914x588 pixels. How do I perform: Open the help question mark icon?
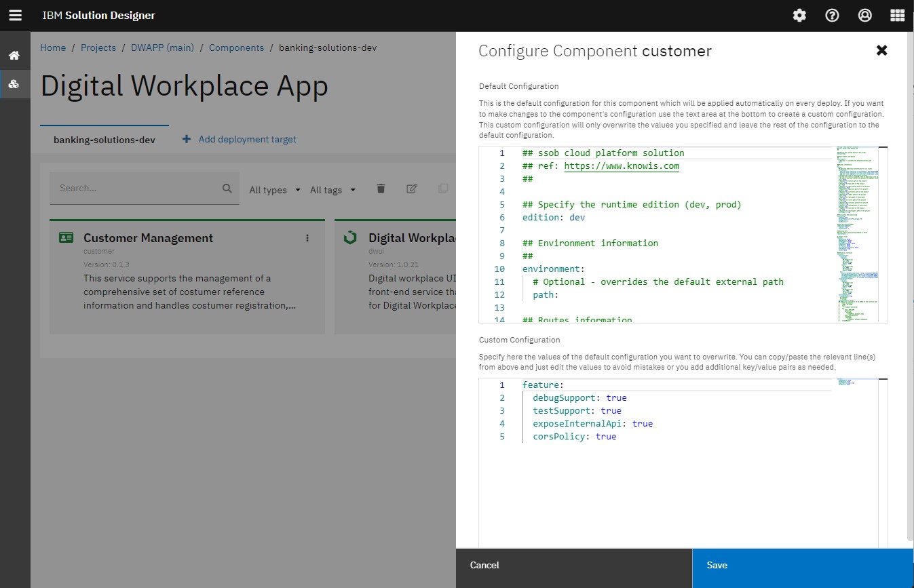point(832,15)
